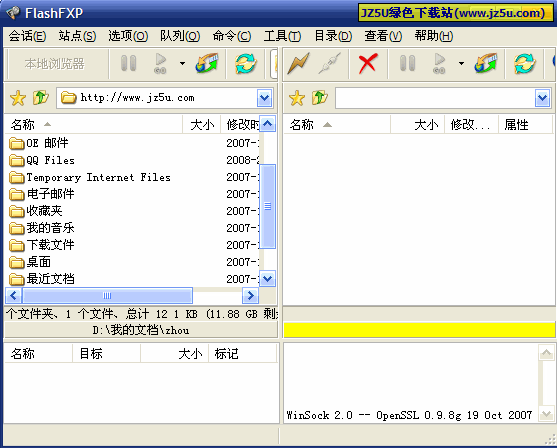Sort right pane by 名称 column
Viewport: 557px width, 448px height.
pos(337,124)
